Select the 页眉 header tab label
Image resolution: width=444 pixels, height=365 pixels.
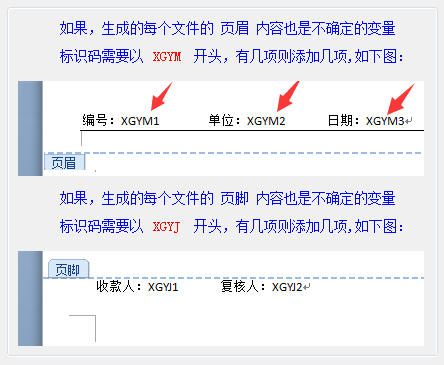point(64,163)
